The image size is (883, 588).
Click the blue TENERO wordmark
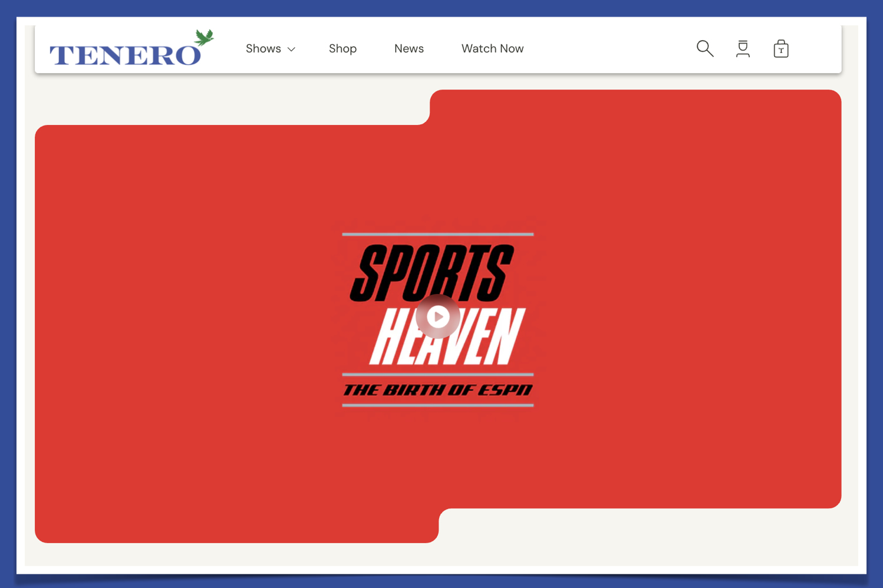(x=125, y=55)
